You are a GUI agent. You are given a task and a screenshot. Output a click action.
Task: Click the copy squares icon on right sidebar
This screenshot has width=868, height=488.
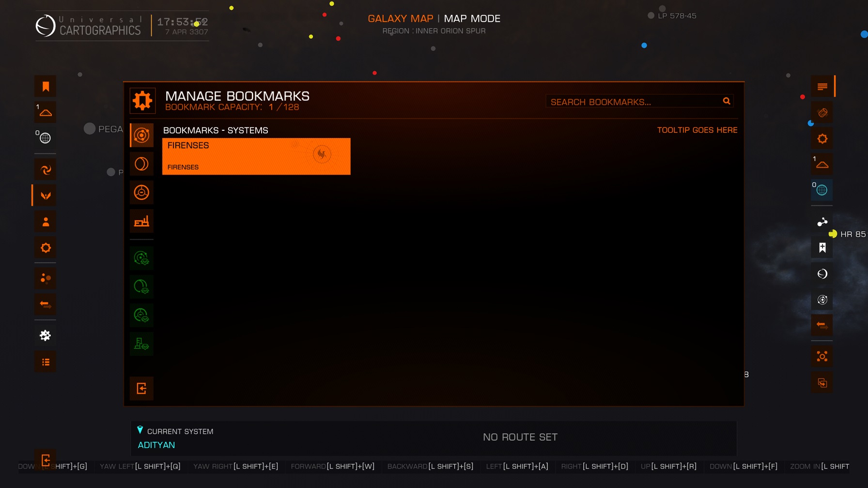click(822, 383)
